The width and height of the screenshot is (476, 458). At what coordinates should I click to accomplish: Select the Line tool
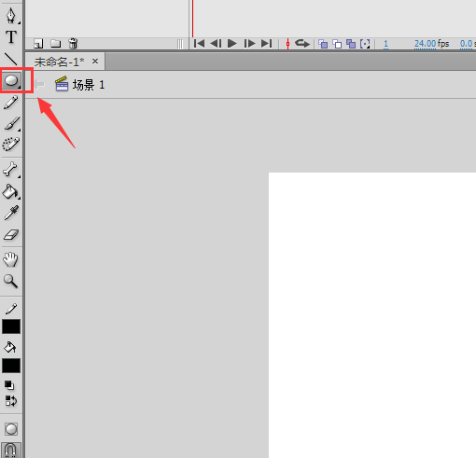[11, 59]
